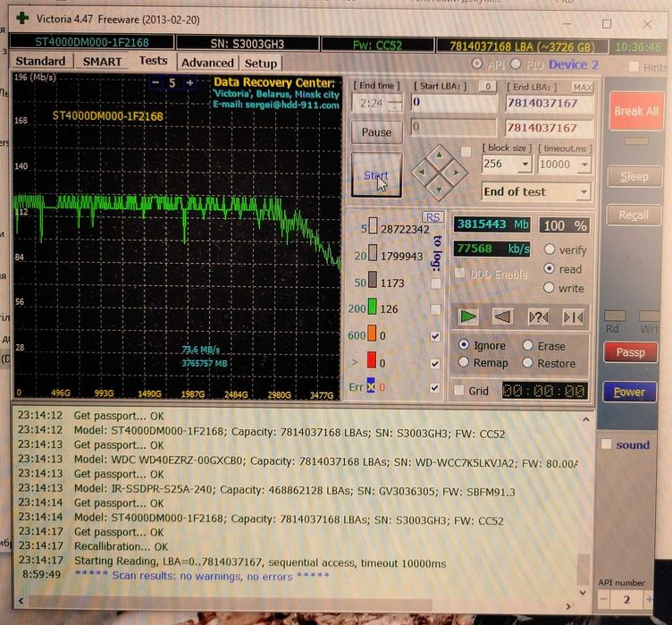The image size is (672, 625).
Task: Click the red Passp button
Action: point(630,352)
